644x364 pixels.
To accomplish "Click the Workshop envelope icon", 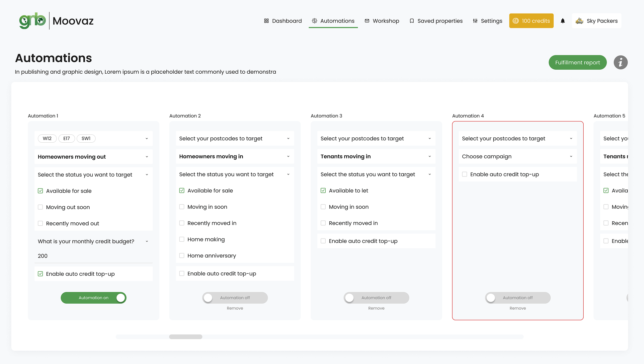I will [367, 21].
